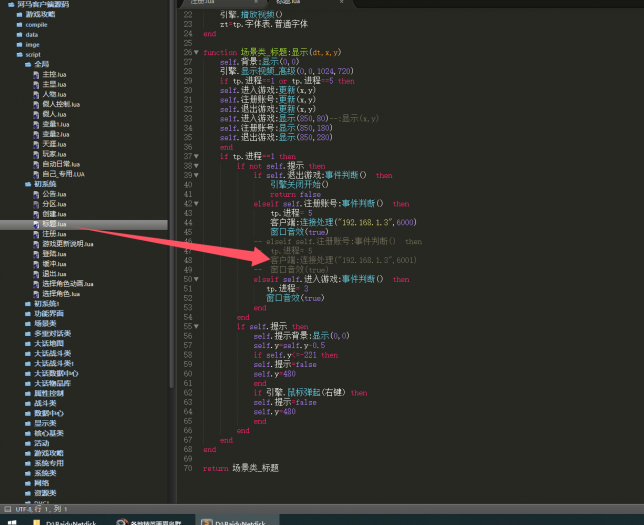This screenshot has height=525, width=644.
Task: Open the 选择角色.lua file icon
Action: point(36,293)
